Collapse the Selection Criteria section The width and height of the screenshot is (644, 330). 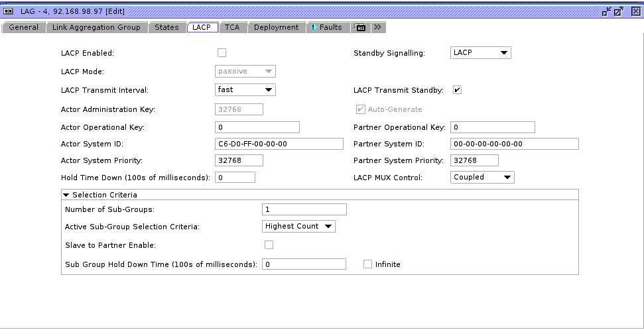coord(66,195)
